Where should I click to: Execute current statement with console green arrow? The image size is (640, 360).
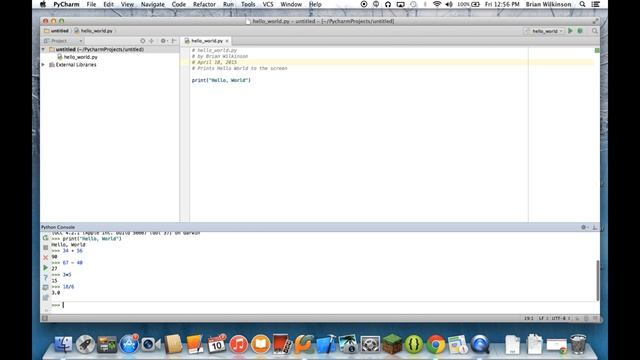click(45, 268)
